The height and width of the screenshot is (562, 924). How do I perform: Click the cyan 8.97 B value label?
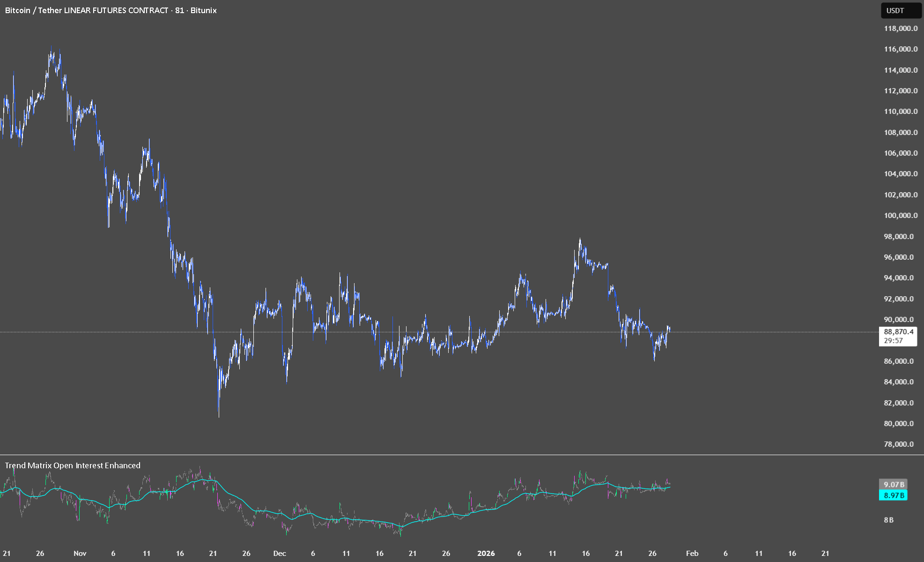[x=893, y=495]
